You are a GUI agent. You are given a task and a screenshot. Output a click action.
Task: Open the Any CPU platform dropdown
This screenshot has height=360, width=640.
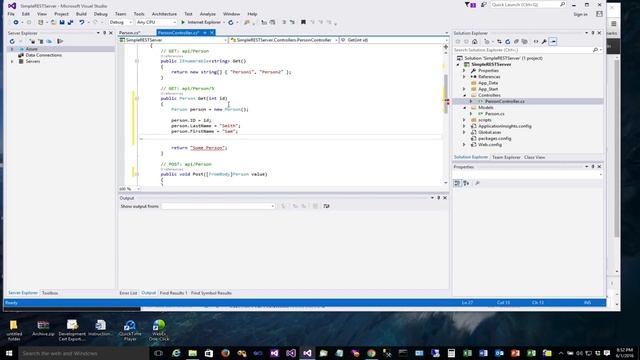(x=156, y=22)
